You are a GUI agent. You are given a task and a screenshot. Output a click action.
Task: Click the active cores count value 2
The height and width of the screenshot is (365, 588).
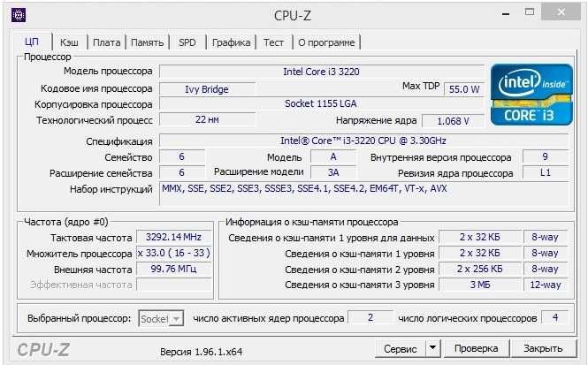tap(370, 317)
